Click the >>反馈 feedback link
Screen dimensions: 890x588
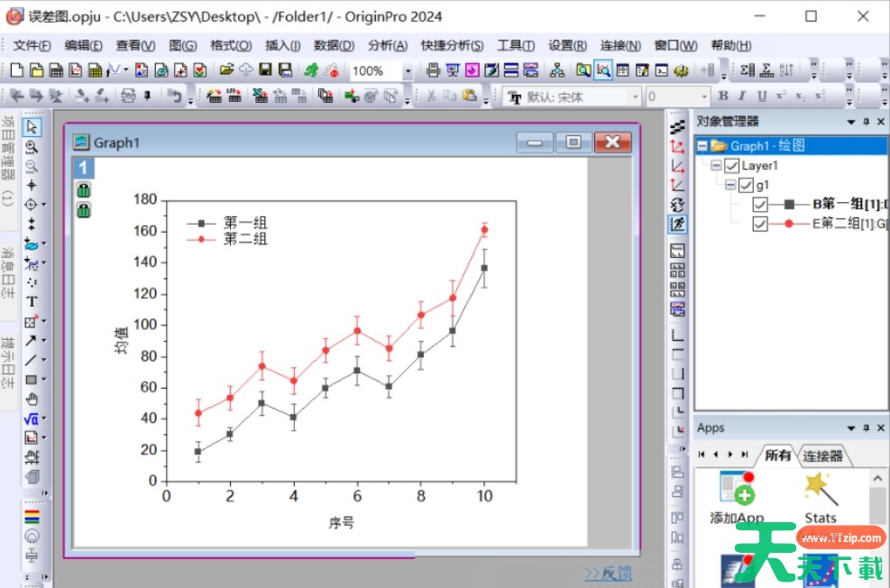(608, 574)
